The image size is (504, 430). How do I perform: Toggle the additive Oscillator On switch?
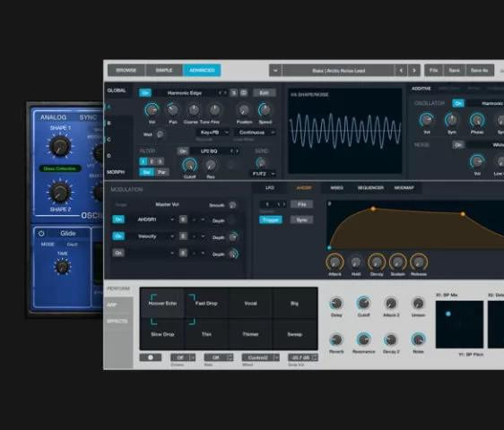[458, 103]
